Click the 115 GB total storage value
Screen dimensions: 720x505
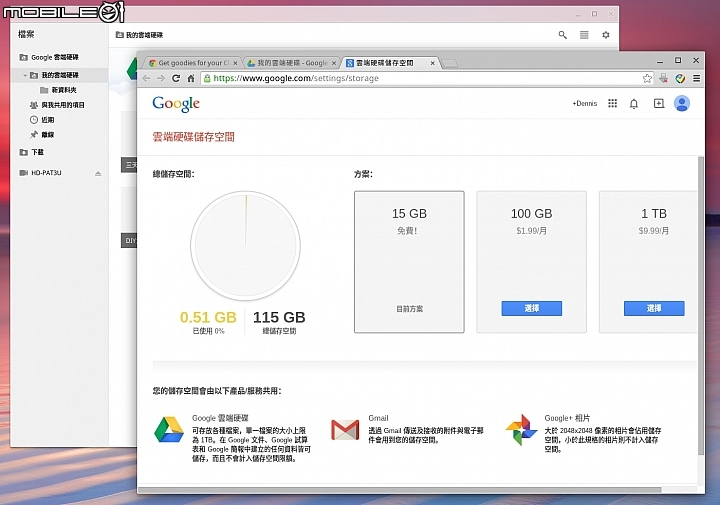(x=279, y=317)
